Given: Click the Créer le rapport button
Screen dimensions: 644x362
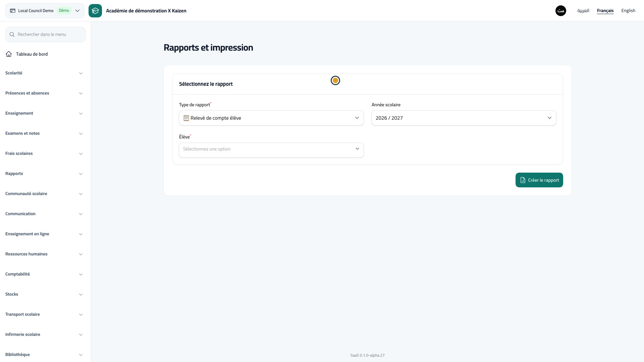Looking at the screenshot, I should pyautogui.click(x=539, y=180).
